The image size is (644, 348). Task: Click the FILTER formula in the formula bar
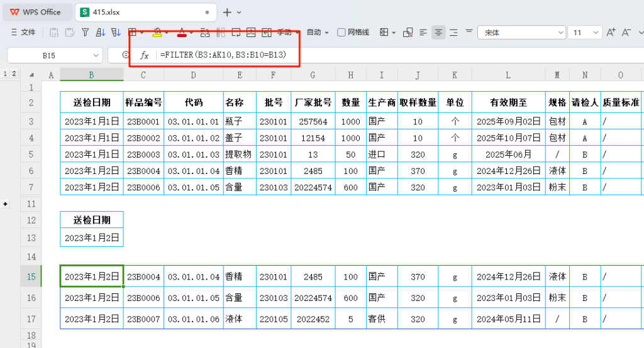tap(223, 55)
